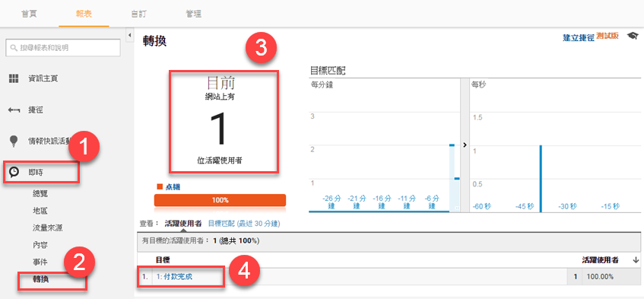Screen dimensions: 644x299
Task: Click the chart divider arrow chevron
Action: tap(465, 145)
